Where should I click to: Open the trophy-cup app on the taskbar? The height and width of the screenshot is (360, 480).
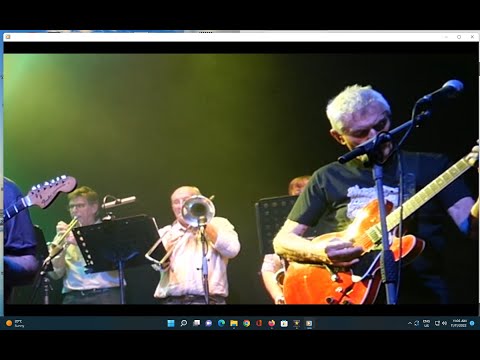[x=297, y=323]
